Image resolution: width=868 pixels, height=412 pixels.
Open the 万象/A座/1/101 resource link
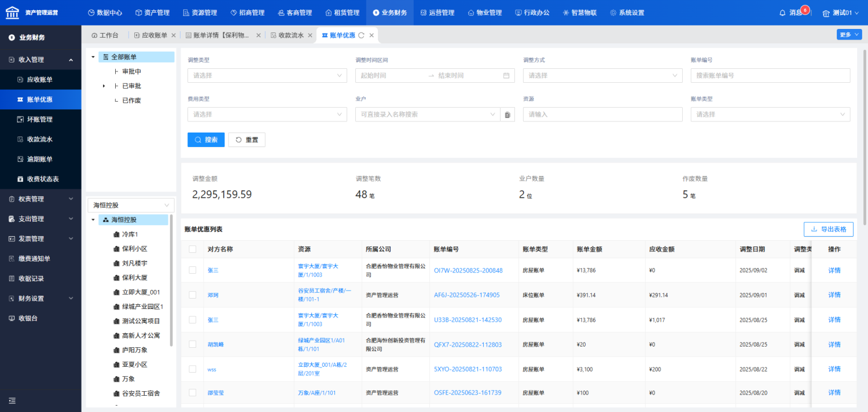click(317, 393)
